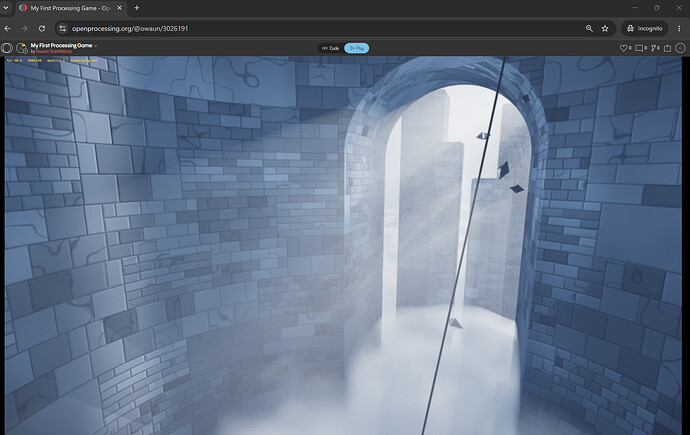Open the tab search dropdown arrow
Screen dimensions: 690x435
[x=6, y=7]
